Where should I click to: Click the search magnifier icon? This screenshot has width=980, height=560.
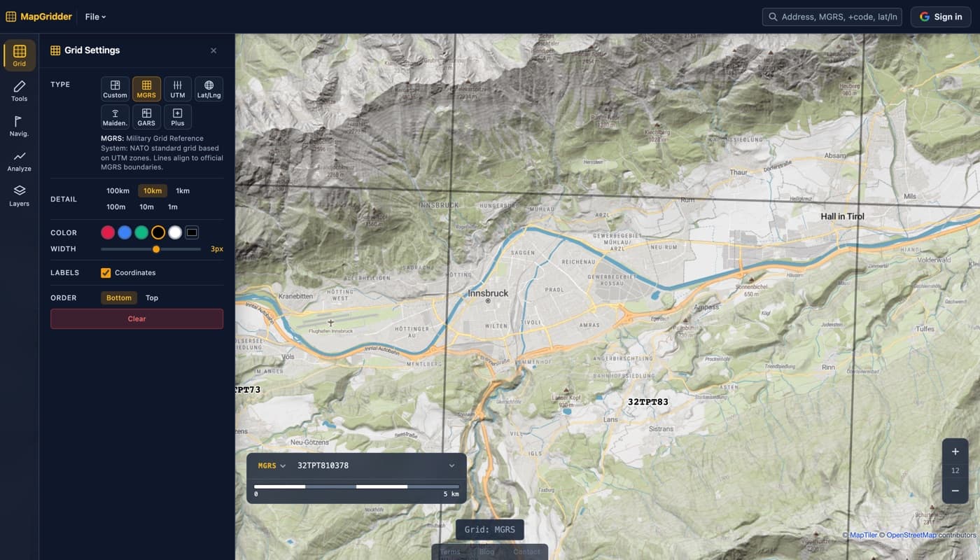tap(773, 17)
